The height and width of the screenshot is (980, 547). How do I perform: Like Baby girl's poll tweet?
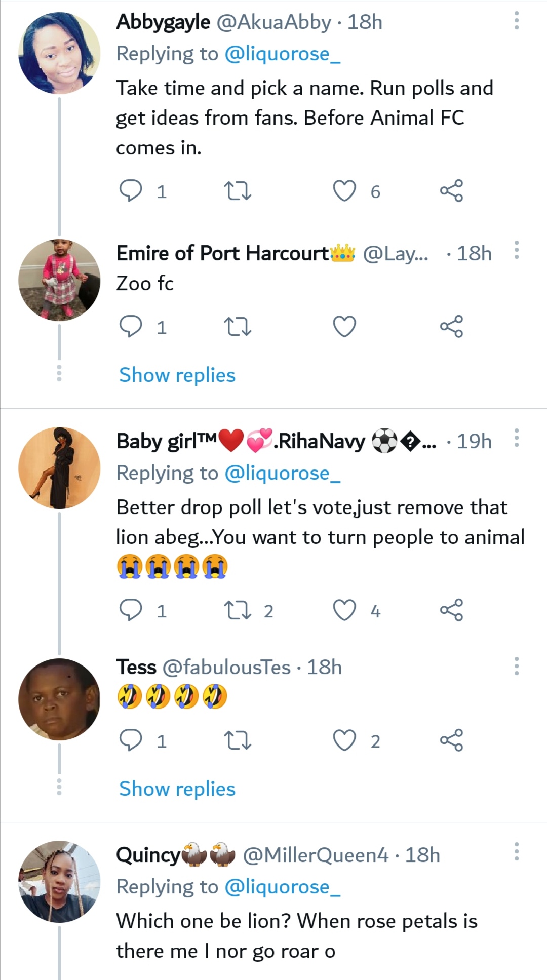pos(344,610)
